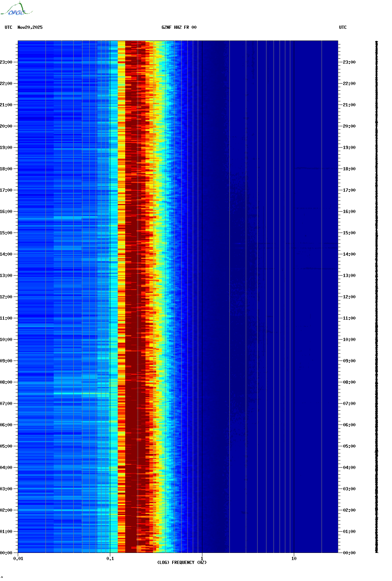Viewport: 392px width, 581px height.
Task: Click the 06:00 label on the right axis
Action: pyautogui.click(x=349, y=425)
